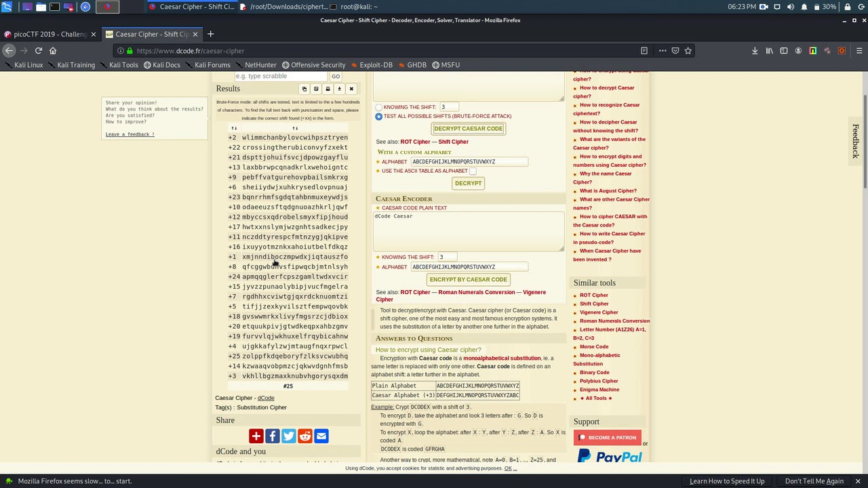
Task: Open Firefox library icon
Action: [x=770, y=51]
